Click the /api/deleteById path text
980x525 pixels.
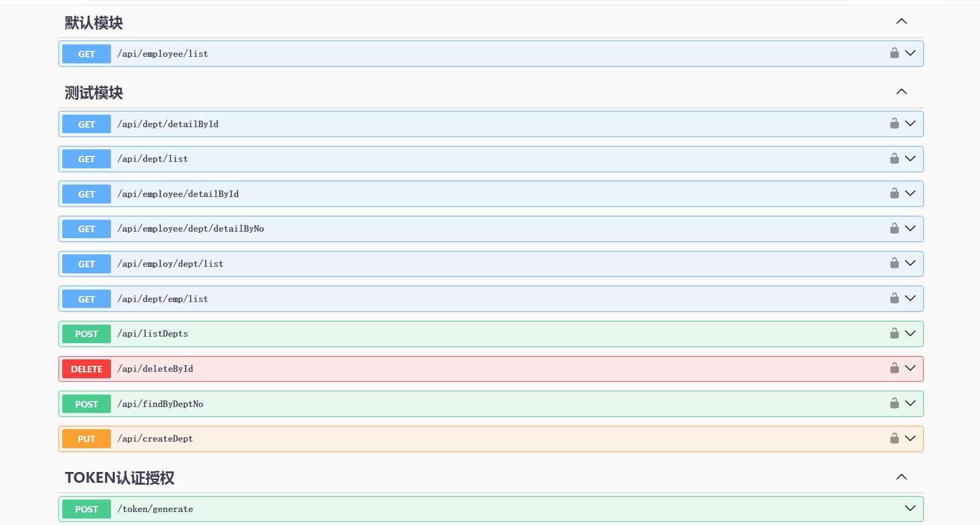click(155, 369)
